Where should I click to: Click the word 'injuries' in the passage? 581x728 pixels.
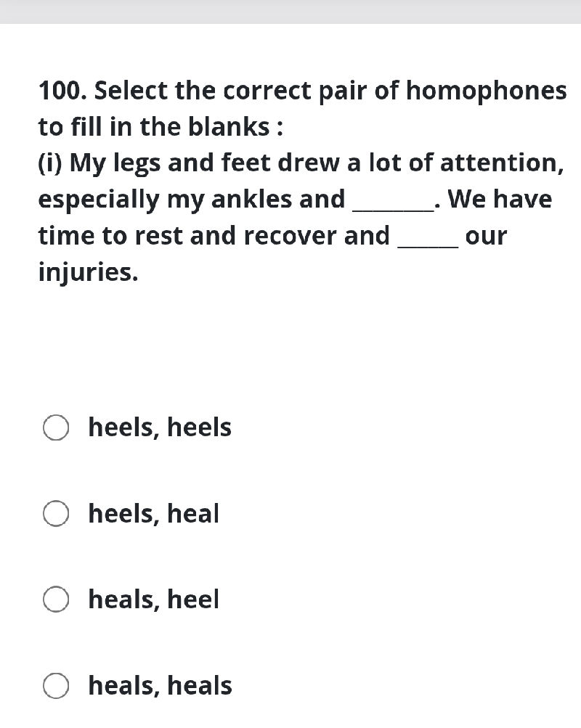click(x=87, y=272)
